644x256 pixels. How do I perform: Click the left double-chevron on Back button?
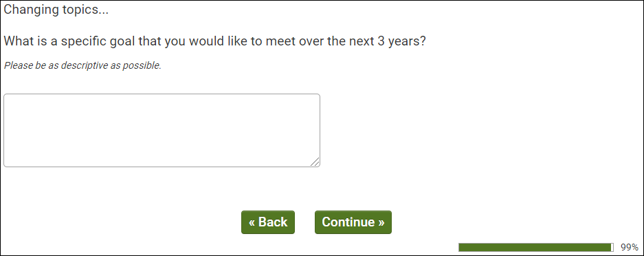252,223
